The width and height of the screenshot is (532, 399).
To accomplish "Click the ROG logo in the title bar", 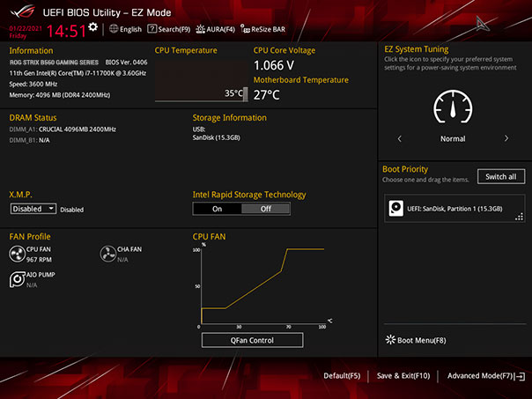I will click(x=20, y=11).
